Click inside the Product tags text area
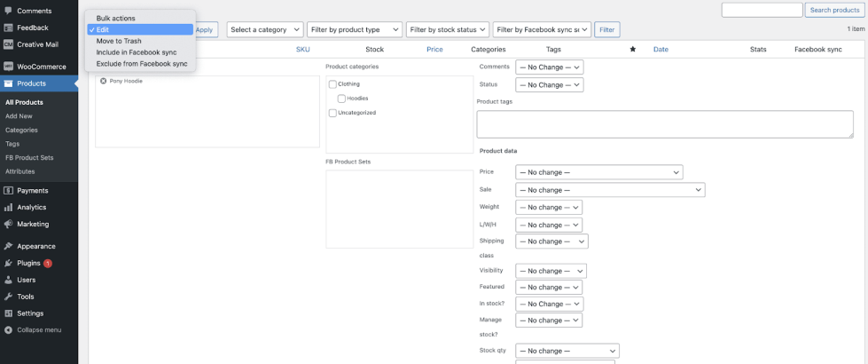The width and height of the screenshot is (868, 364). (x=665, y=123)
